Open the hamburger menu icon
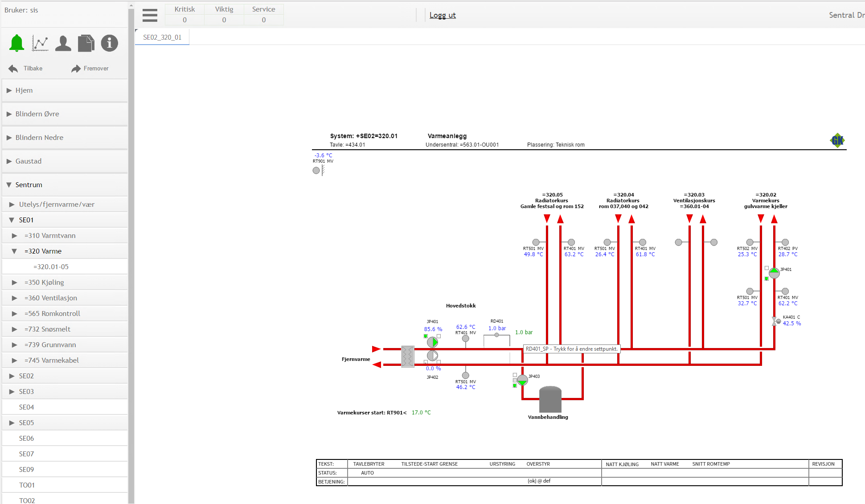The height and width of the screenshot is (504, 865). (x=150, y=15)
